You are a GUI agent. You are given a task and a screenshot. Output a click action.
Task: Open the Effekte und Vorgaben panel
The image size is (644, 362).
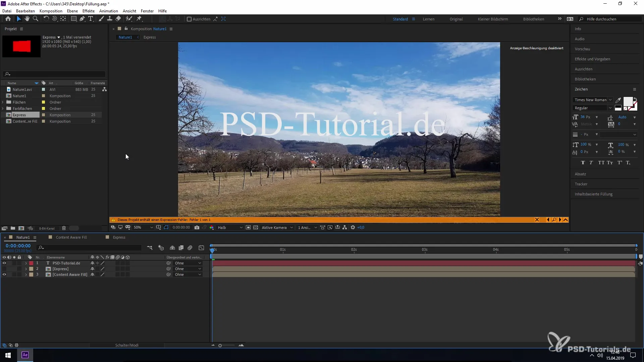click(x=592, y=59)
